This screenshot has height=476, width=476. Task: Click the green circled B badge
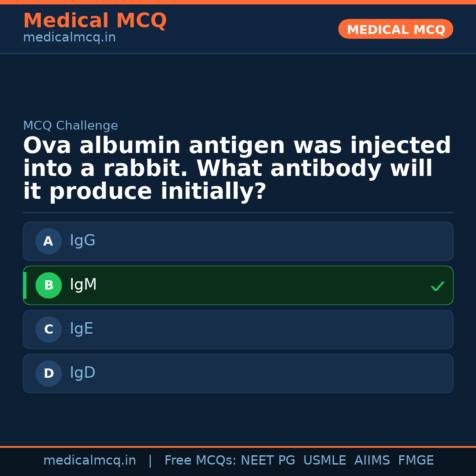48,285
